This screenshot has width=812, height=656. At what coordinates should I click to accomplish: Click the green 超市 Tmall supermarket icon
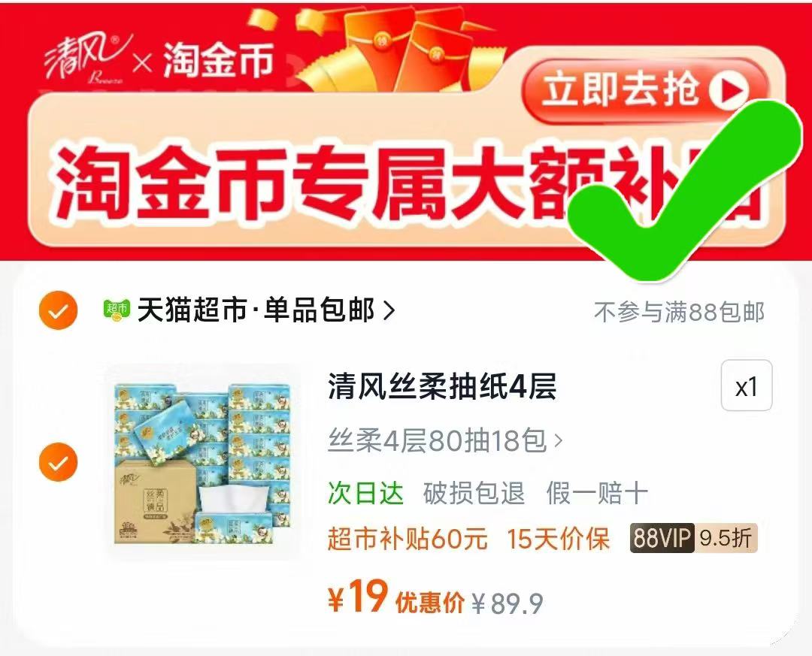click(x=117, y=310)
